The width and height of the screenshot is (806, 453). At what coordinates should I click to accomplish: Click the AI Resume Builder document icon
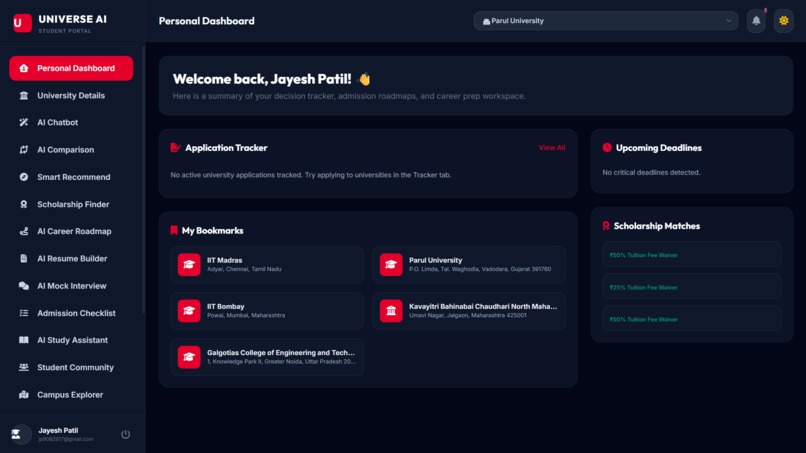pos(24,259)
